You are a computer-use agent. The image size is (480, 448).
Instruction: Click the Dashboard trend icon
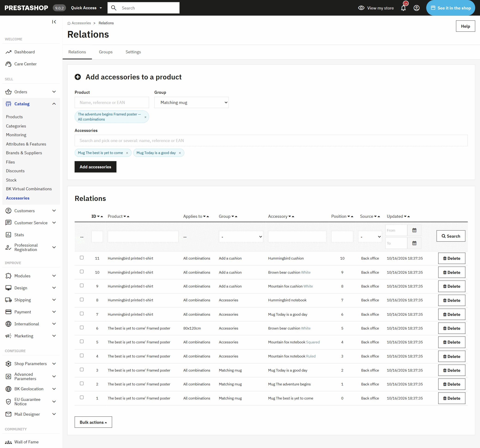(9, 52)
